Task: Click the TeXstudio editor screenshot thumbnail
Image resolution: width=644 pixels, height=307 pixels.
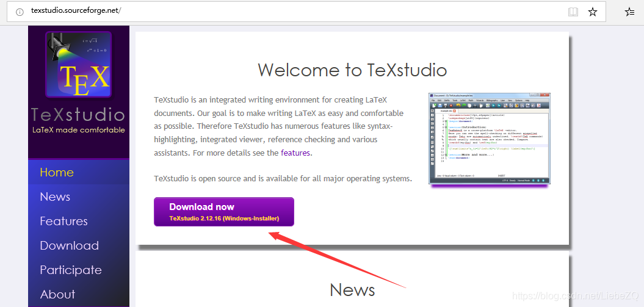Action: pyautogui.click(x=489, y=139)
